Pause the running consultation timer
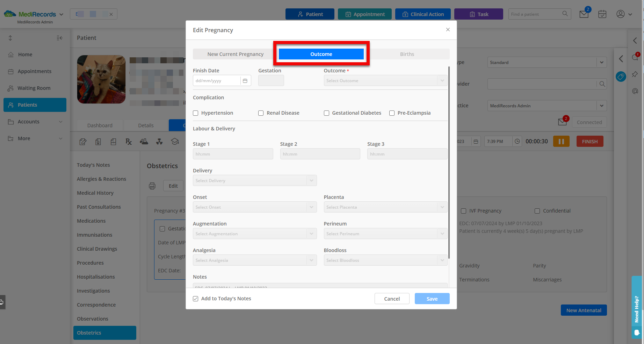 coord(561,141)
